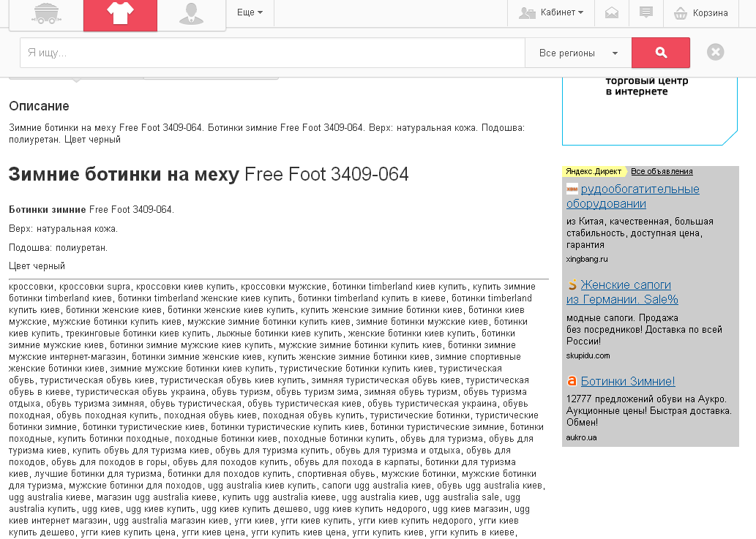
Task: Open the chat comments icon
Action: [x=646, y=12]
